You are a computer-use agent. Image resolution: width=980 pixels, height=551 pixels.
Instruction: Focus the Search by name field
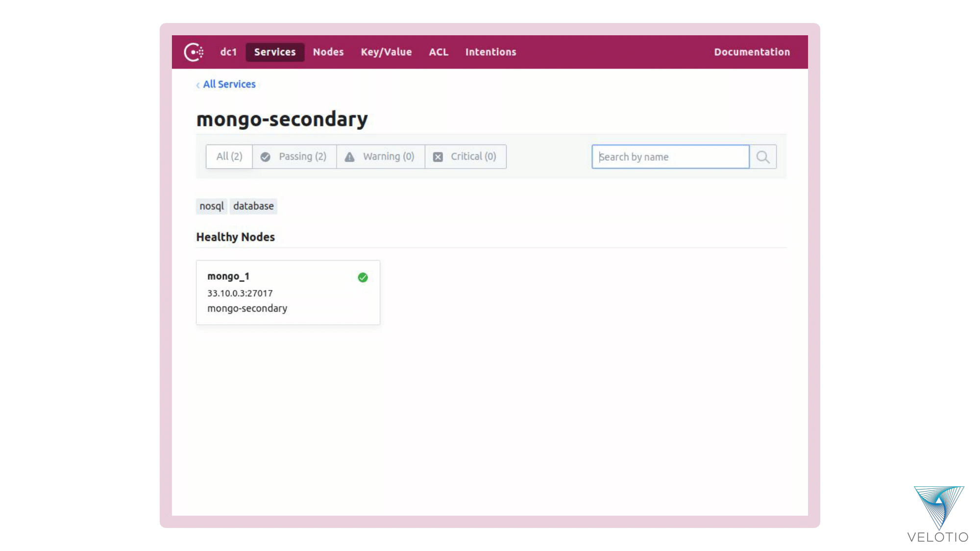(670, 157)
